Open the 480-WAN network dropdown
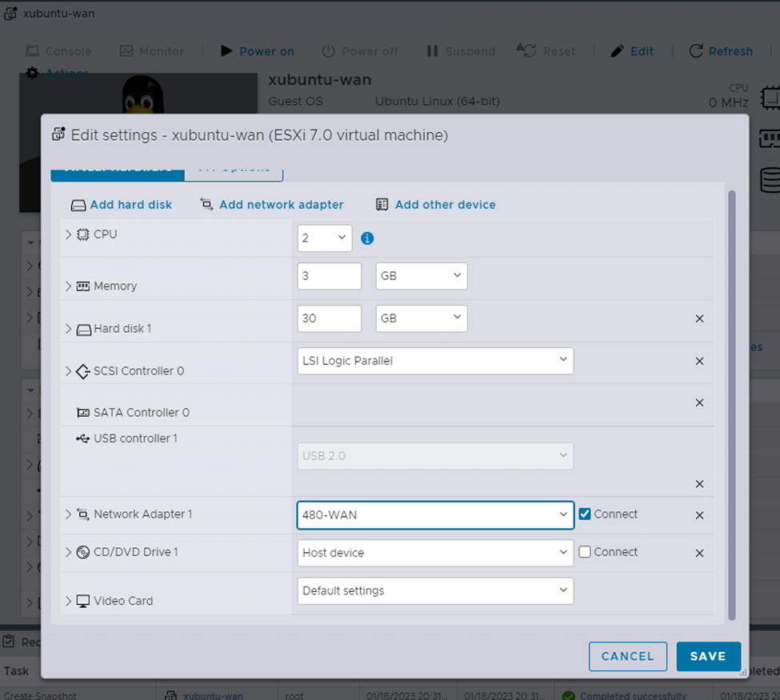This screenshot has height=700, width=780. pos(435,515)
